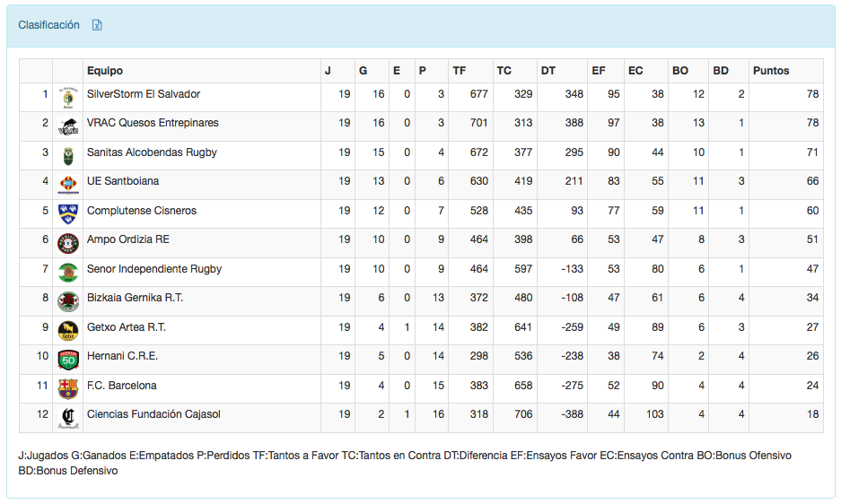Click the DT difference column header

coord(548,71)
